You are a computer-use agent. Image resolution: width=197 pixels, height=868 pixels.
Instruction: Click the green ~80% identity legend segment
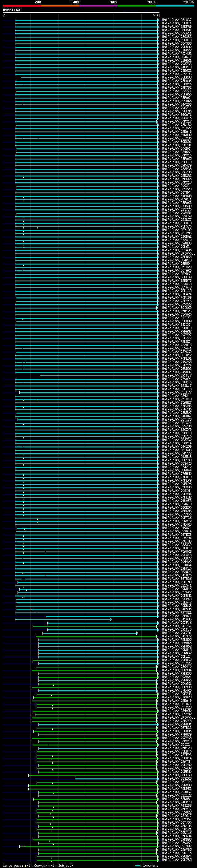click(137, 6)
